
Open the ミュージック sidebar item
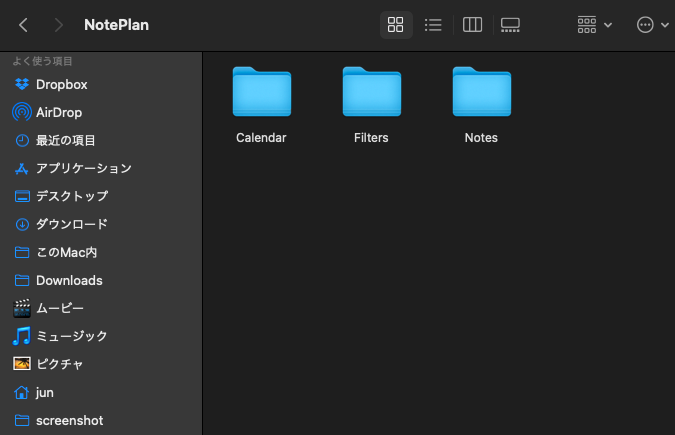71,336
